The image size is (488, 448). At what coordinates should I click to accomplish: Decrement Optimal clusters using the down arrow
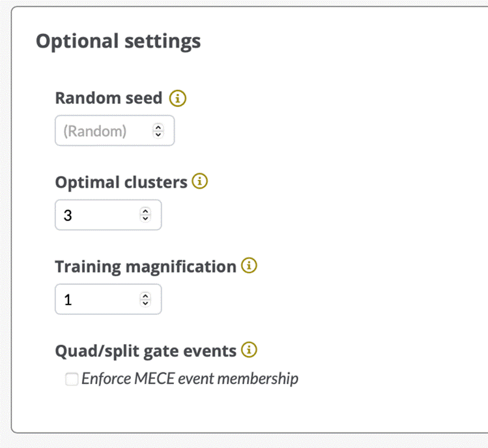pos(145,218)
